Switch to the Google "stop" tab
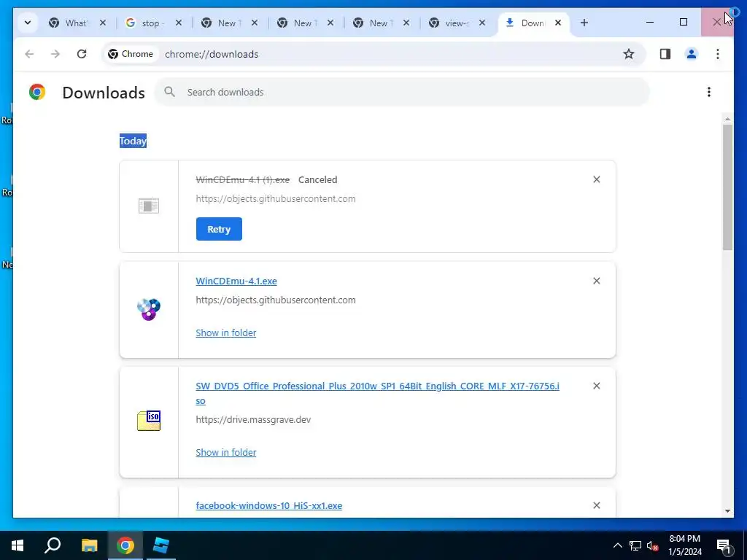This screenshot has width=747, height=560. click(x=144, y=23)
